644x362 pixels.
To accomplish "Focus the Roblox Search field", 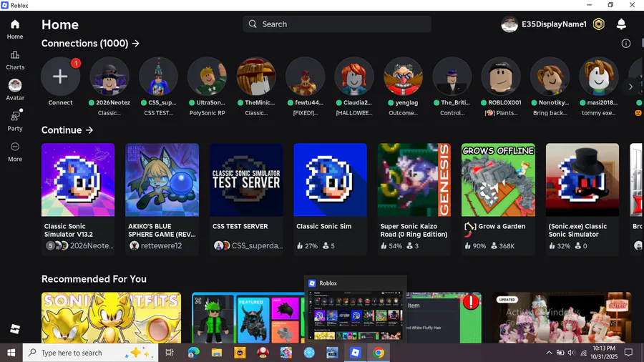I will coord(337,24).
